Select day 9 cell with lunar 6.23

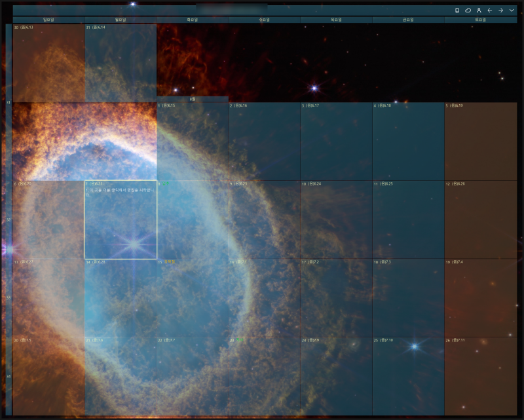pyautogui.click(x=265, y=220)
